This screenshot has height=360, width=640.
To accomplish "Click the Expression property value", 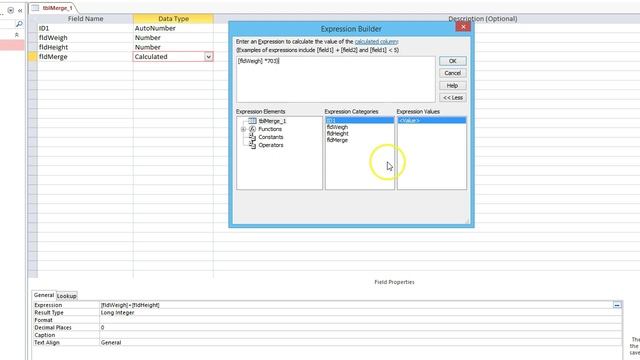I will (356, 305).
